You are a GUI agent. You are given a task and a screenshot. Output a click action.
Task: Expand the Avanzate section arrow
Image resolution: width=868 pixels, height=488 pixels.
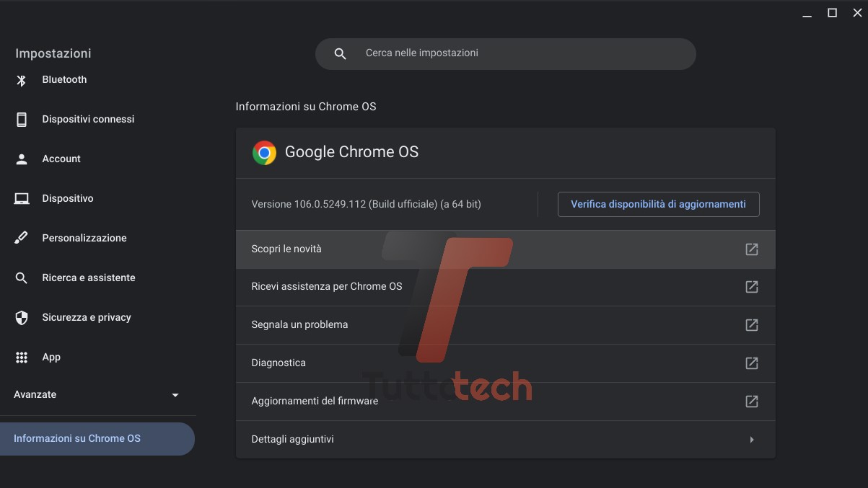point(175,395)
